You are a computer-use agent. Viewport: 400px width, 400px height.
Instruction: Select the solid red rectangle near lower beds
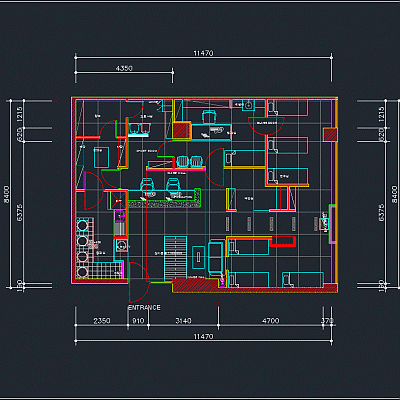coord(283,242)
